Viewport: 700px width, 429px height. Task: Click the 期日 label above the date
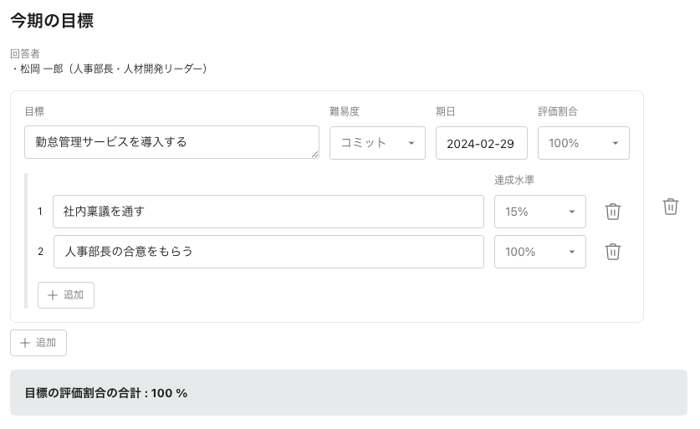(x=445, y=111)
